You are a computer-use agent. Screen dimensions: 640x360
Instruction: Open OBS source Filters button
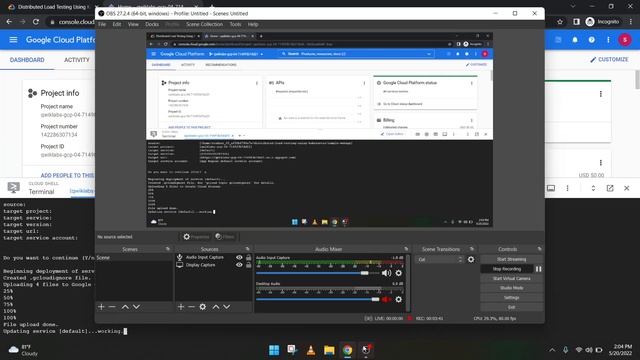225,237
